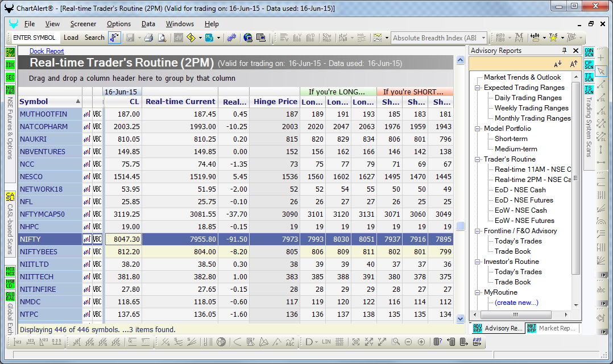Collapse the Model Portfolio tree node
Image resolution: width=613 pixels, height=364 pixels.
[477, 129]
